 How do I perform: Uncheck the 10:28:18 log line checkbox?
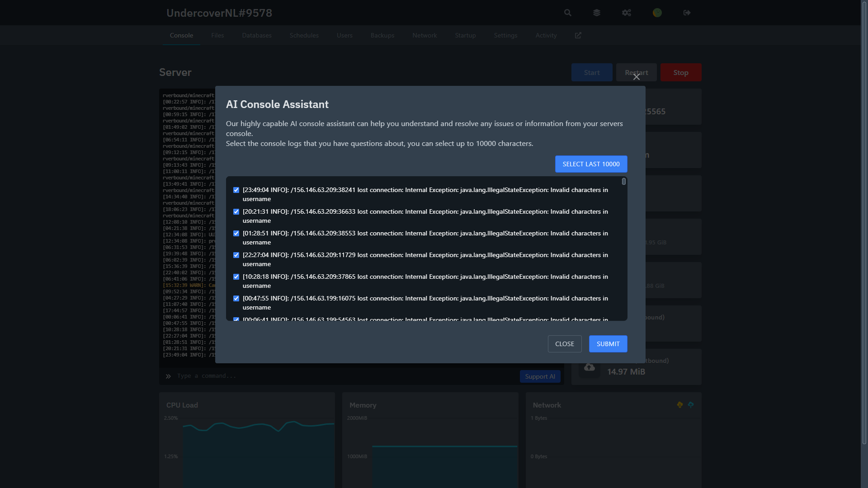click(236, 277)
